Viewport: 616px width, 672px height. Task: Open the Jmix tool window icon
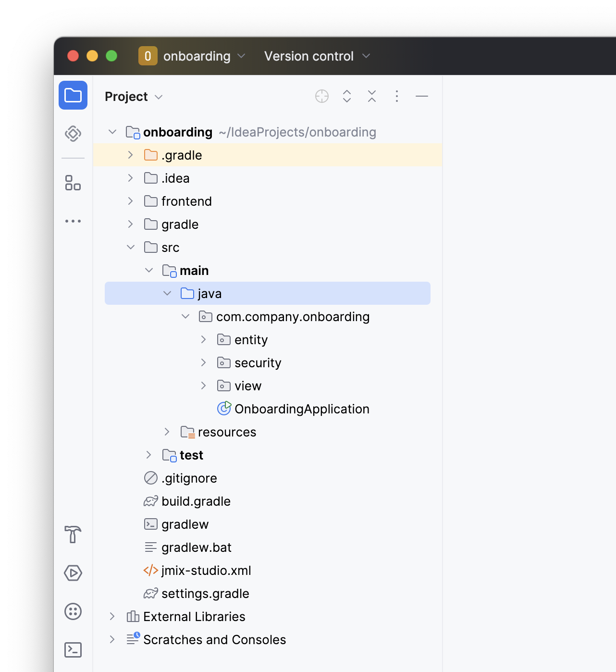click(x=73, y=134)
